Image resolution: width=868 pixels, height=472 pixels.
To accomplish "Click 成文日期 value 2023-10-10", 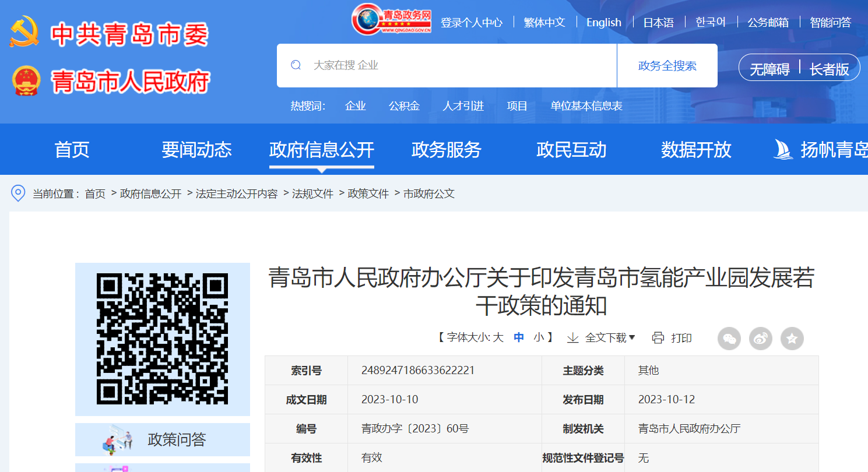I will coord(390,400).
